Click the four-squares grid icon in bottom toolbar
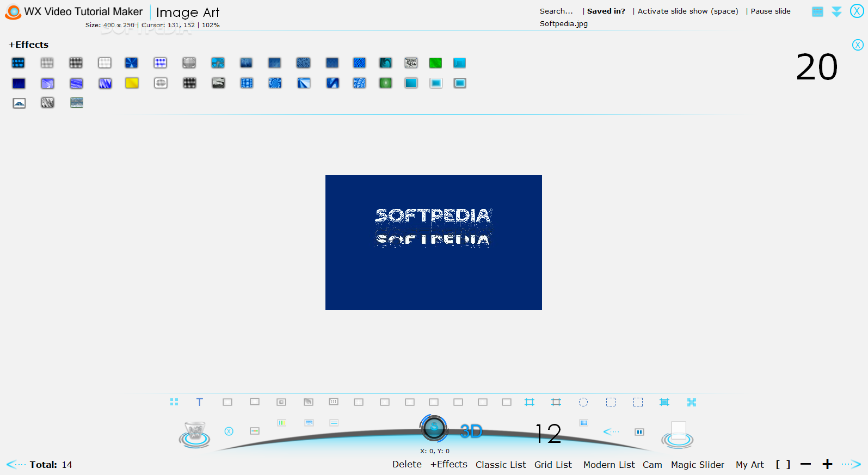868x475 pixels. tap(174, 402)
